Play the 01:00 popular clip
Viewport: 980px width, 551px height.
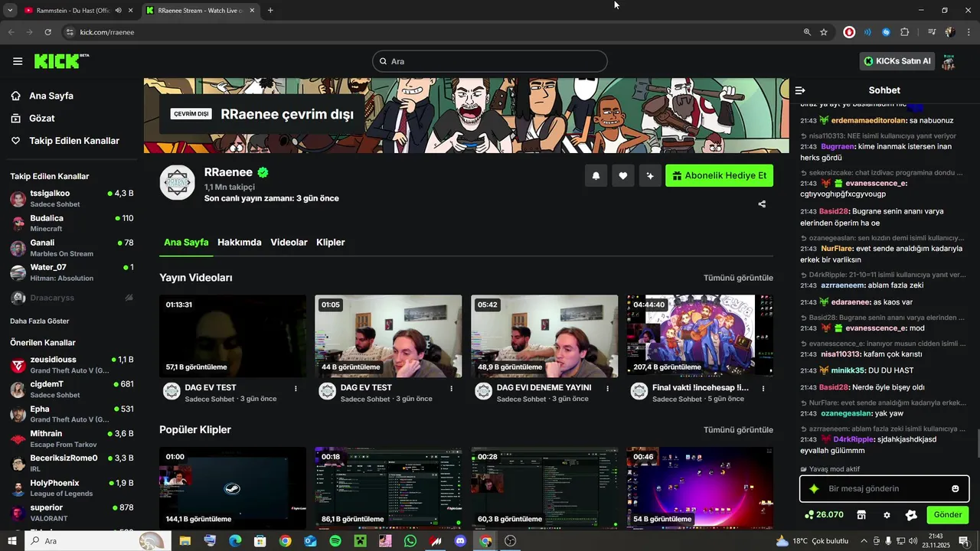pos(233,488)
